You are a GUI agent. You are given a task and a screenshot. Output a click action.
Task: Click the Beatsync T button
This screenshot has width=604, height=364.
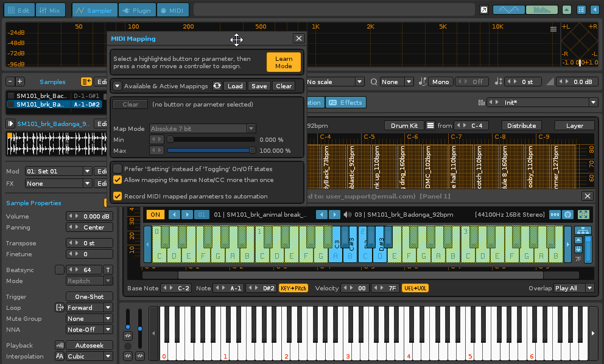[x=108, y=270]
